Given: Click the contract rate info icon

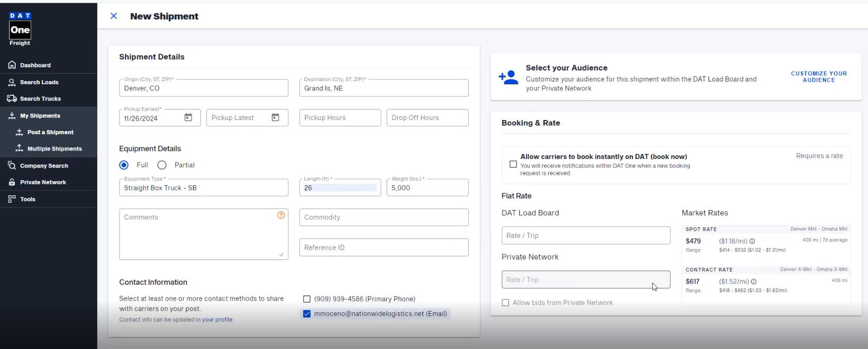Looking at the screenshot, I should pos(754,282).
